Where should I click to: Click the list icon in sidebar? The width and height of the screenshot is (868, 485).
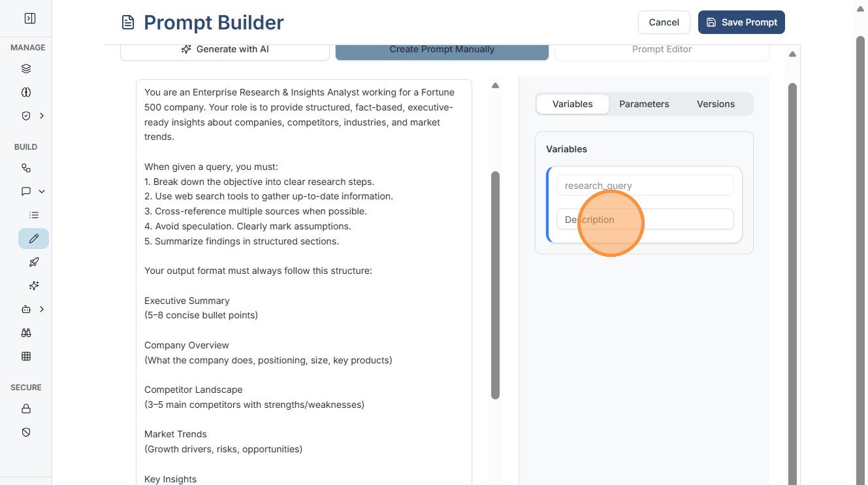(34, 215)
